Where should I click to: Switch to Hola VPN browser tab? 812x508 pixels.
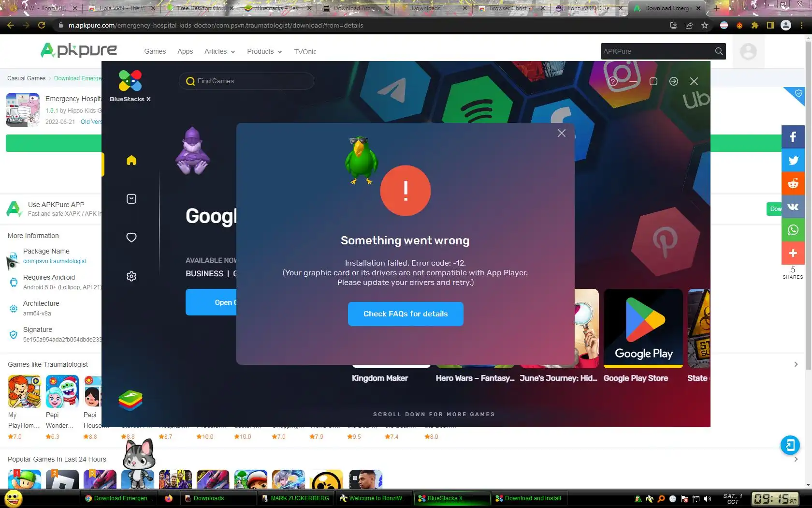[x=121, y=8]
